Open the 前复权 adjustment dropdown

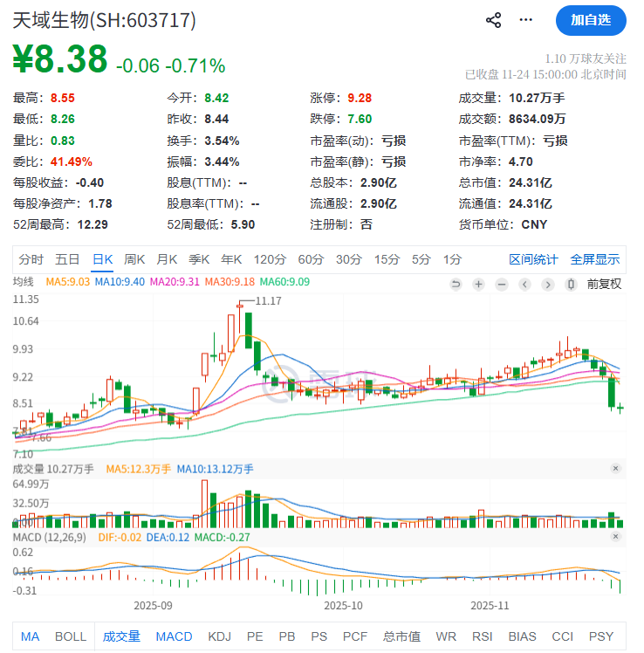point(604,285)
